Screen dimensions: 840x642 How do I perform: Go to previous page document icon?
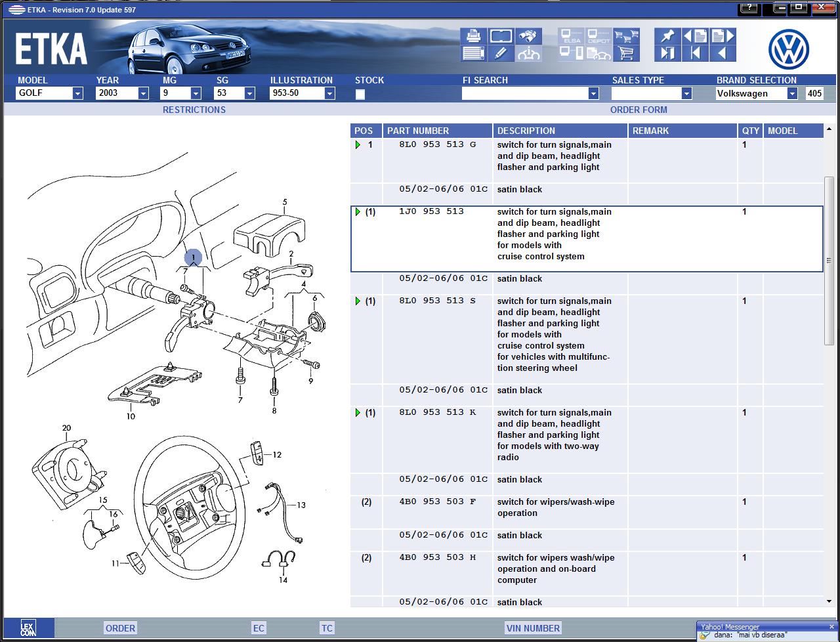click(695, 36)
